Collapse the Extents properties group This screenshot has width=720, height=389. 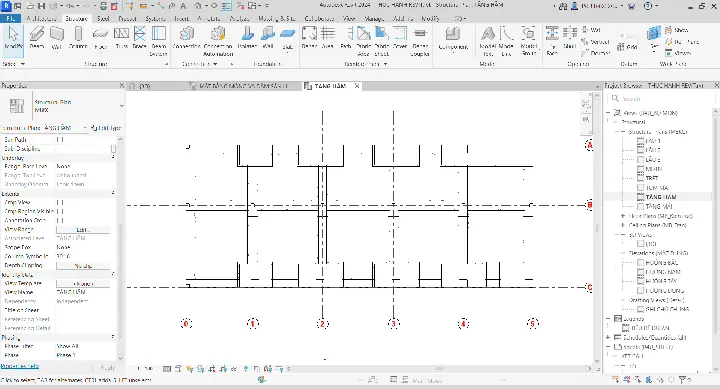113,193
